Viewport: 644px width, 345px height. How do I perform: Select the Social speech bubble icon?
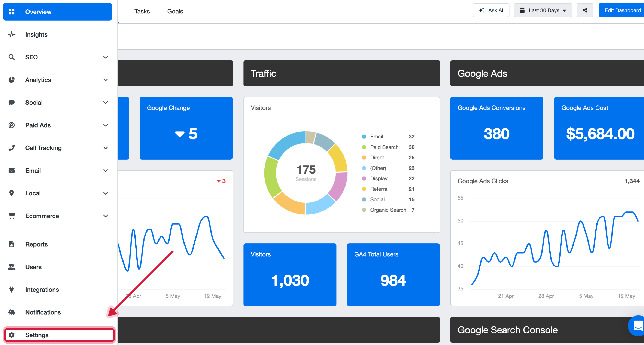coord(12,102)
